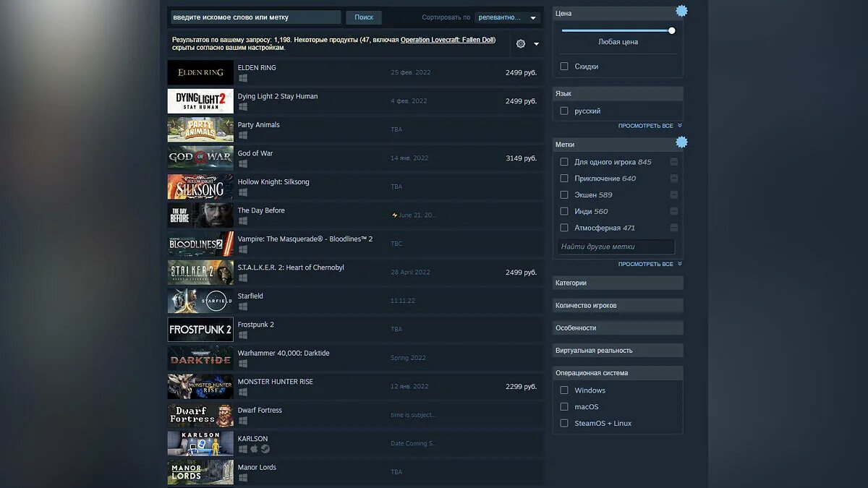Click ПРОСМОТРЕТЬ ВСЕ under Язык
868x488 pixels.
coord(650,126)
